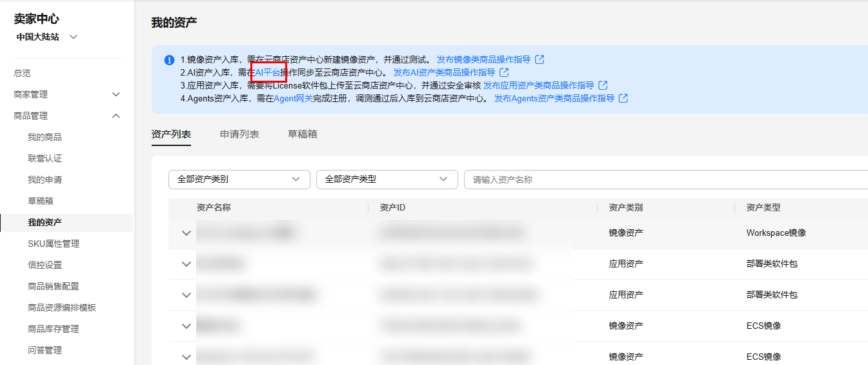This screenshot has width=868, height=365.
Task: Open the 中国大陆站 site switcher dropdown
Action: pyautogui.click(x=46, y=37)
